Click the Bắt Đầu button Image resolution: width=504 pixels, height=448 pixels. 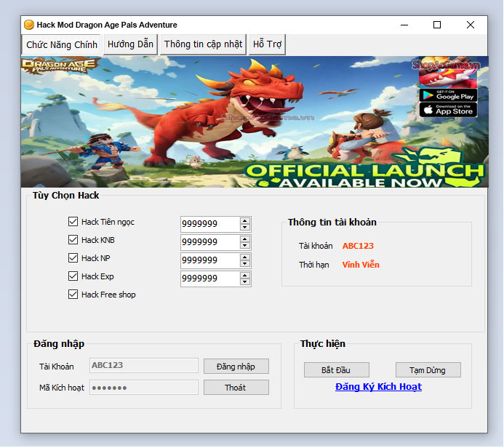coord(336,370)
